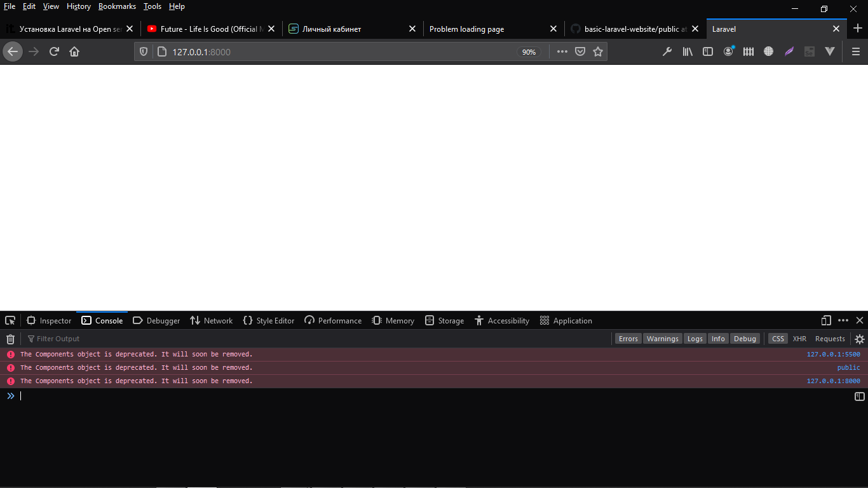Open the Memory panel
Image resolution: width=868 pixels, height=488 pixels.
[393, 321]
